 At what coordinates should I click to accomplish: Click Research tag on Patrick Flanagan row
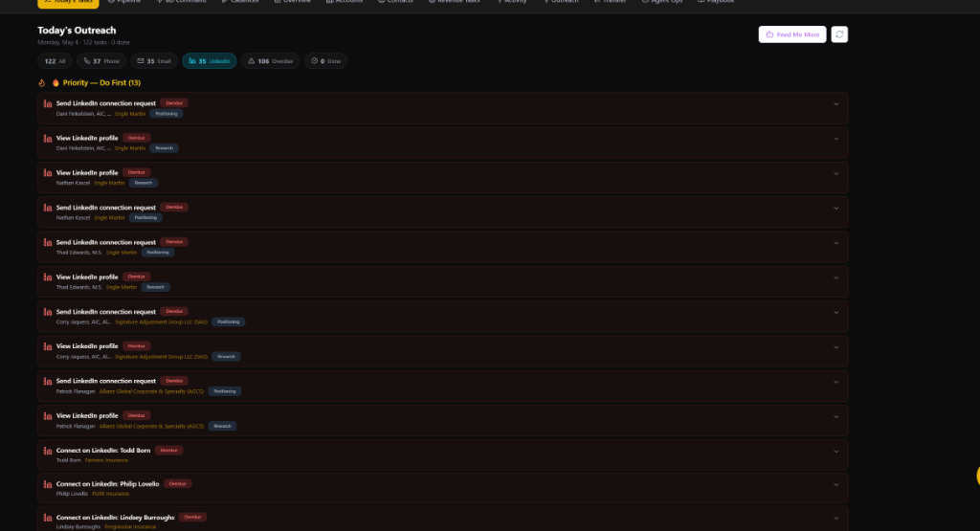tap(222, 426)
